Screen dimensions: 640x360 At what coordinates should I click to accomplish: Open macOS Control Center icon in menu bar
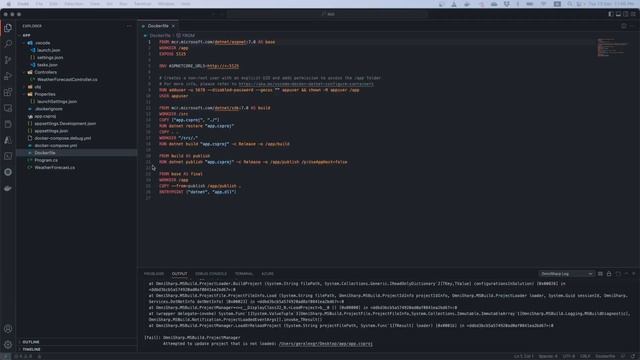(579, 4)
